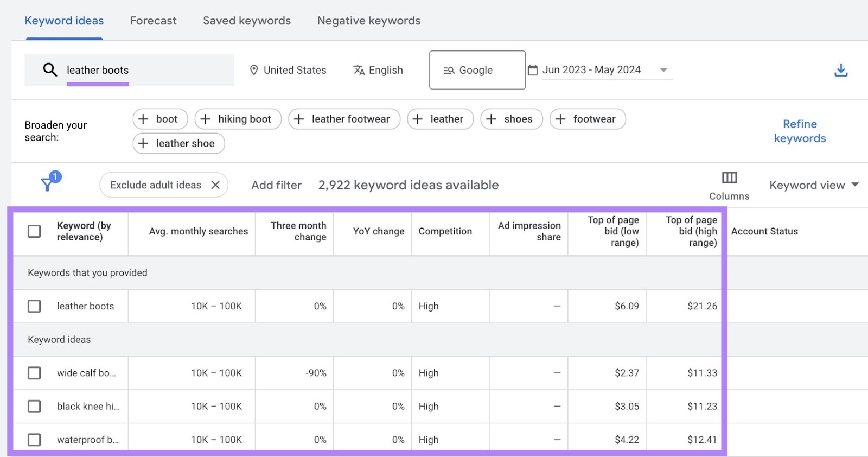The height and width of the screenshot is (457, 868).
Task: Click the $6.09 low bid value
Action: [627, 306]
